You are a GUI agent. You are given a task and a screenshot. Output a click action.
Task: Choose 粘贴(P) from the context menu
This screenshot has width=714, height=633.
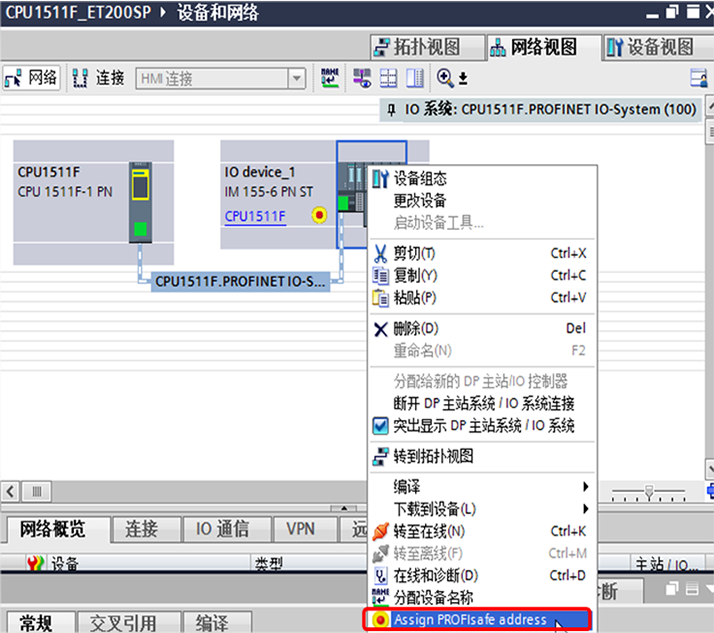point(482,298)
